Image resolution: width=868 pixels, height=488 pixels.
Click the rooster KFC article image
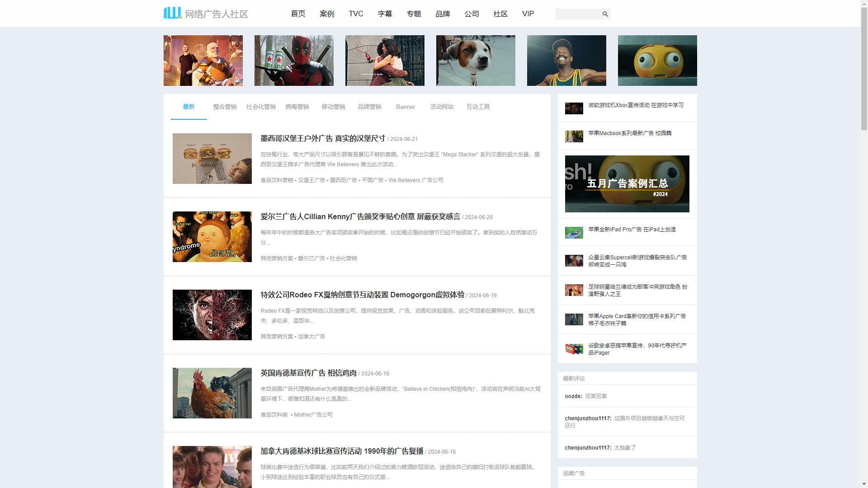pyautogui.click(x=212, y=393)
